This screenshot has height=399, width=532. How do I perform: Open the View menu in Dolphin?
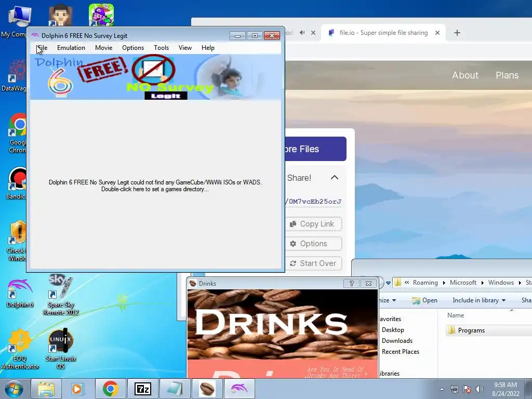click(185, 48)
